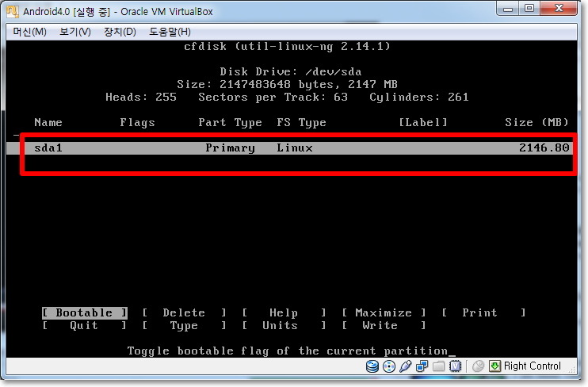Screen dimensions: 588x387
Task: Choose the Quit option in cfdisk
Action: click(x=84, y=326)
